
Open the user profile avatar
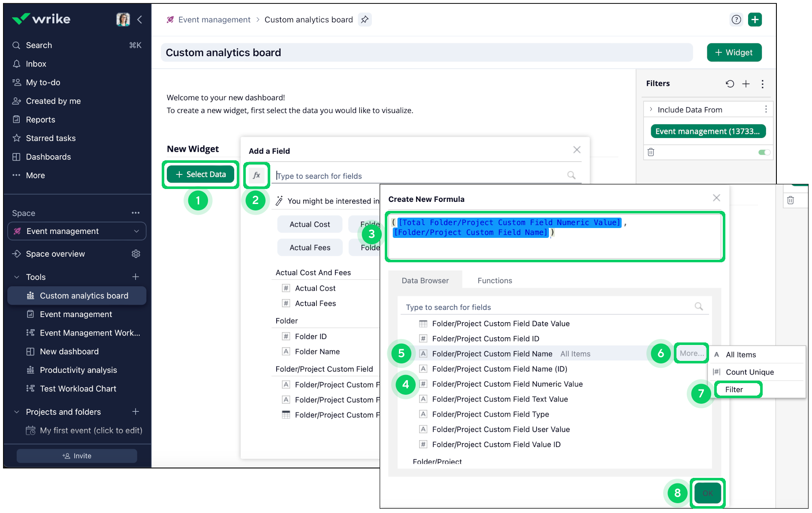click(x=123, y=19)
